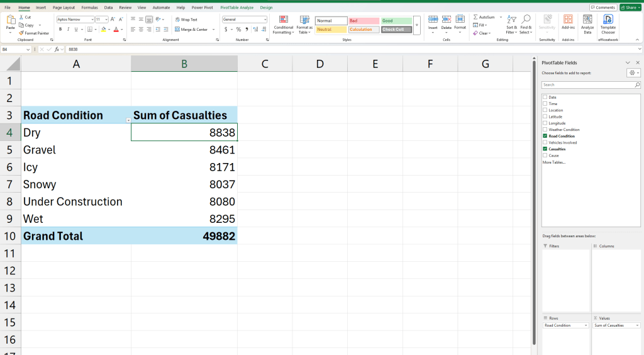The image size is (644, 355).
Task: Click the yellow fill color icon
Action: coord(104,29)
